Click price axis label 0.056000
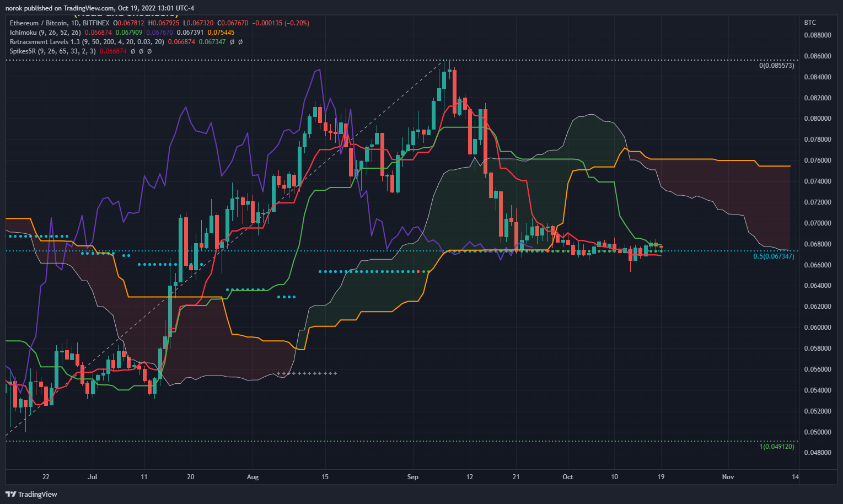The height and width of the screenshot is (504, 843). (x=818, y=369)
